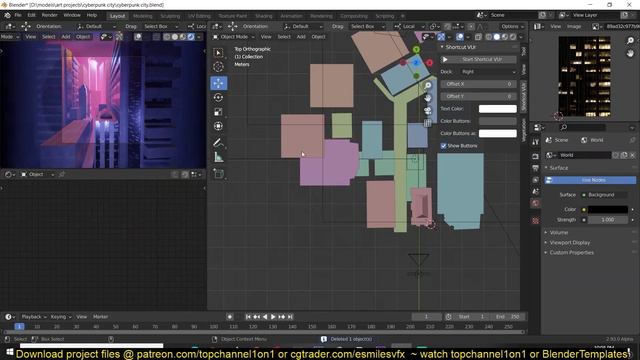
Task: Open the timeline Keying menu
Action: 60,317
